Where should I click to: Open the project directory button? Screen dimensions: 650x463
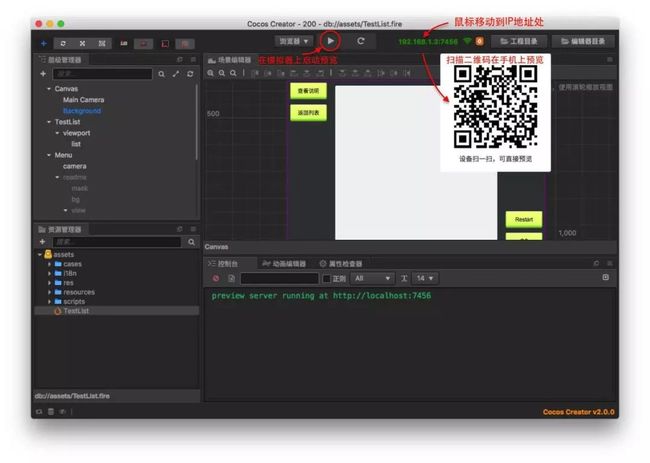pyautogui.click(x=519, y=41)
